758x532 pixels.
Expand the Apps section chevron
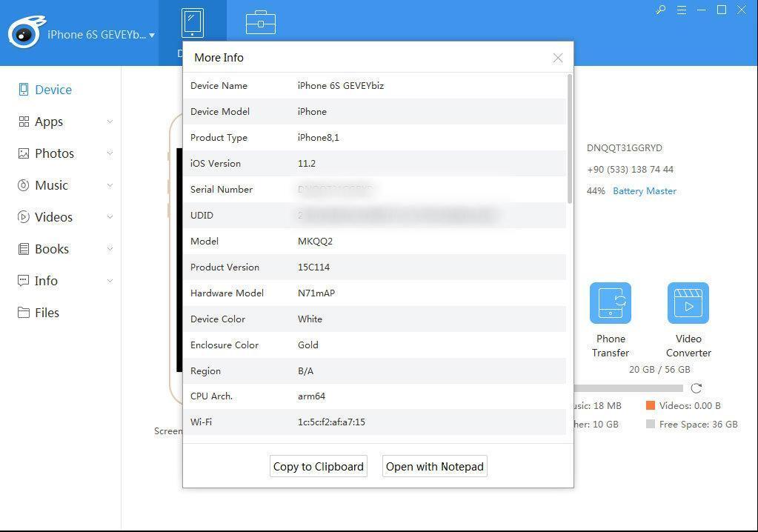point(110,122)
